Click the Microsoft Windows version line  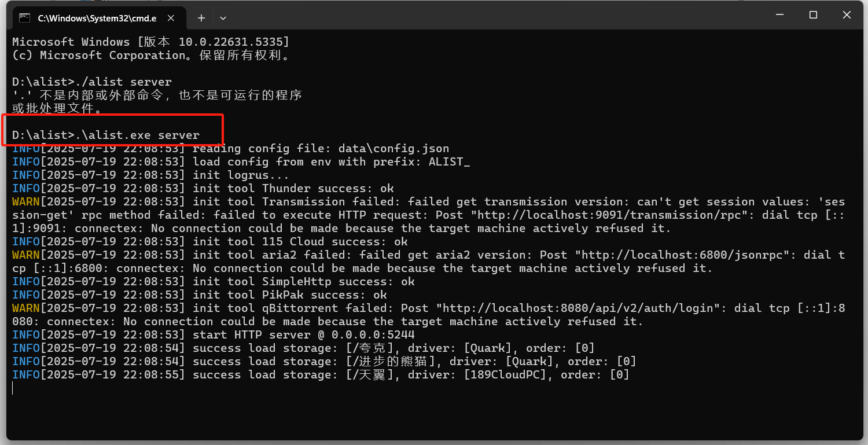150,42
